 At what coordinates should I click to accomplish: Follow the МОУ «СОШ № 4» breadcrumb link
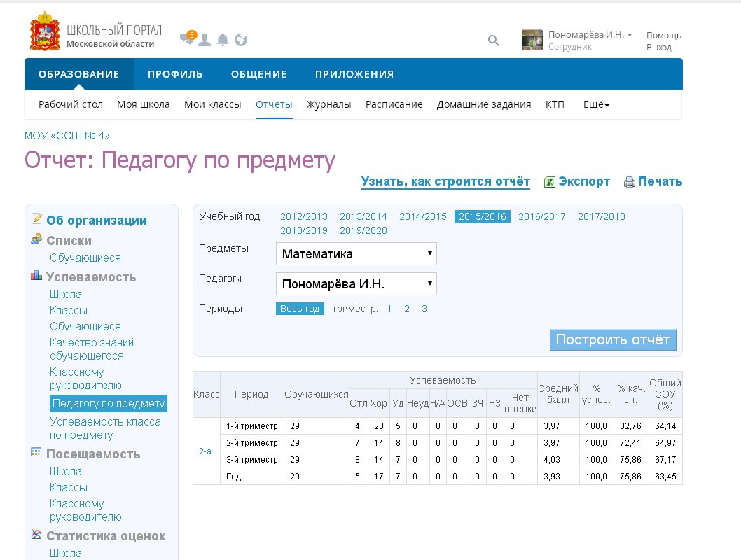point(67,136)
